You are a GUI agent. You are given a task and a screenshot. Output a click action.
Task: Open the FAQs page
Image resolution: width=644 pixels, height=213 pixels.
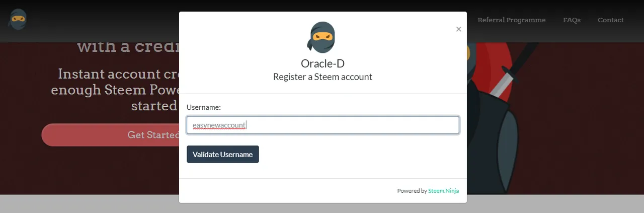572,20
